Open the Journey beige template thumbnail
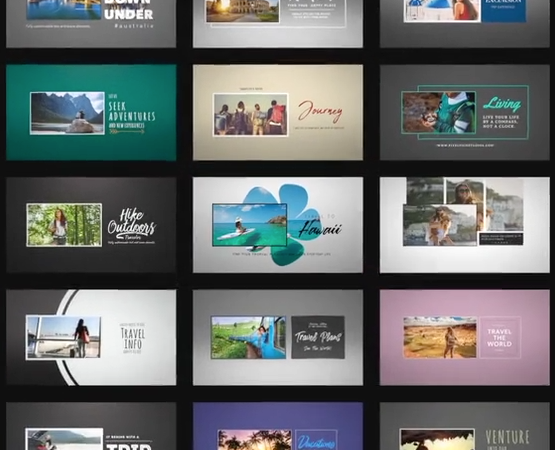This screenshot has height=450, width=555. coord(278,112)
